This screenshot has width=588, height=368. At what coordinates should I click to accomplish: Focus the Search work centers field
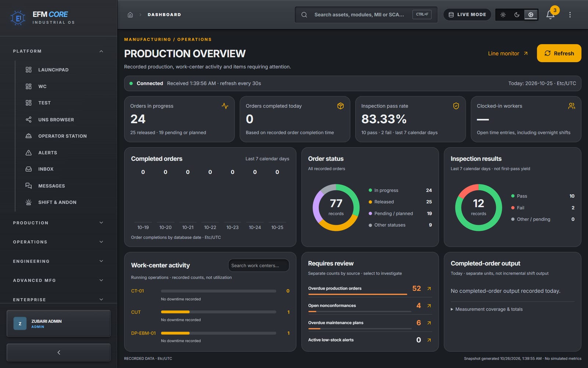pos(259,265)
